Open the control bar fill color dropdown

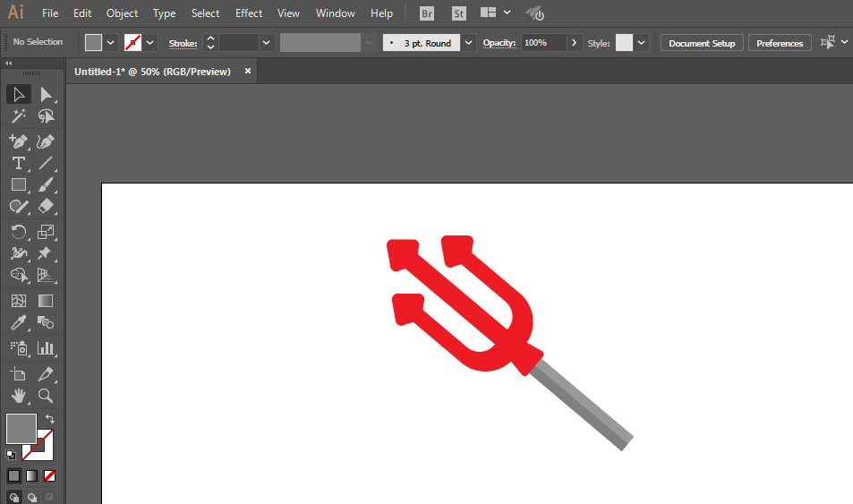pos(110,42)
